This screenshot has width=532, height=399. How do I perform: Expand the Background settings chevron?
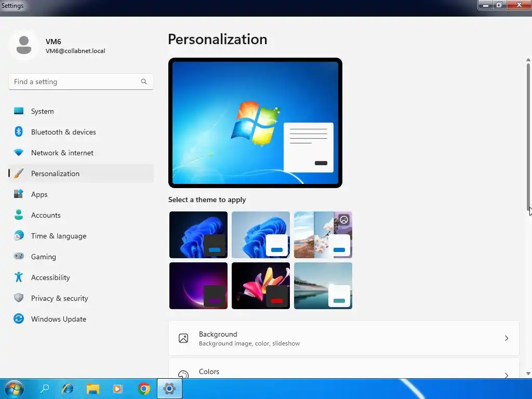tap(506, 338)
